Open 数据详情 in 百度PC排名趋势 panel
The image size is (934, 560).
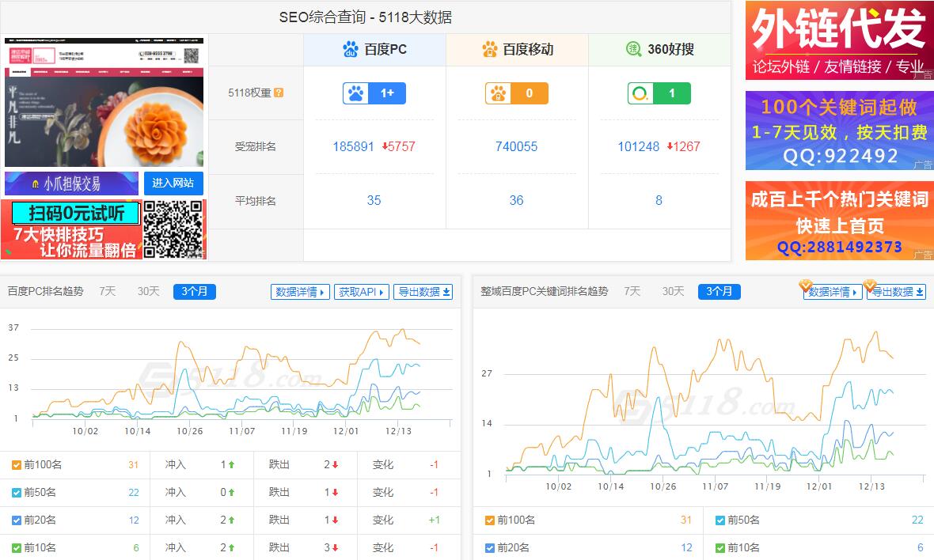click(x=300, y=292)
